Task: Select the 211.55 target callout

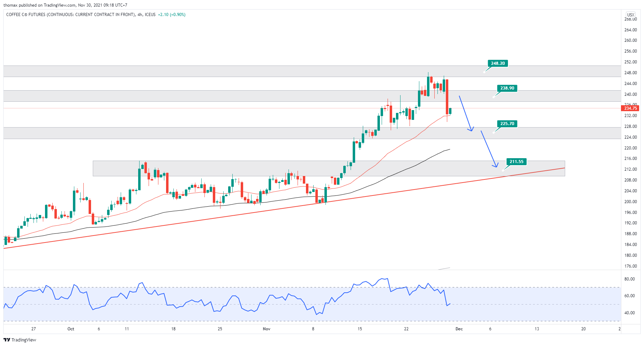Action: [516, 162]
